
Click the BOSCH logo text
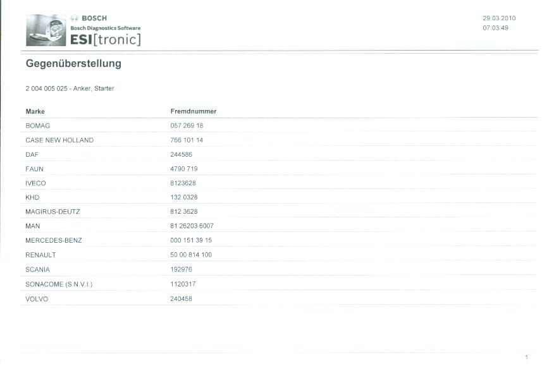(x=94, y=18)
